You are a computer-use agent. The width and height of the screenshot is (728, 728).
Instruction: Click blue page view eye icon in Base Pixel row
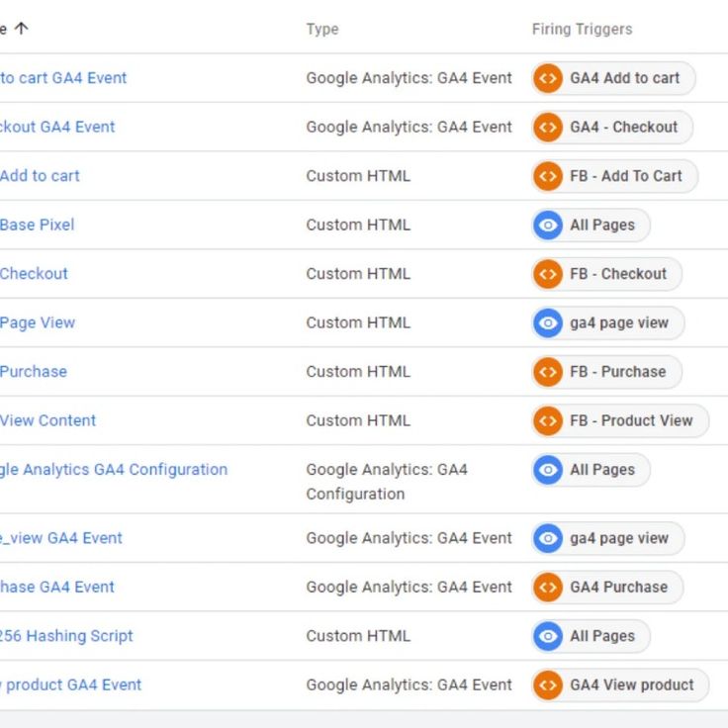548,225
